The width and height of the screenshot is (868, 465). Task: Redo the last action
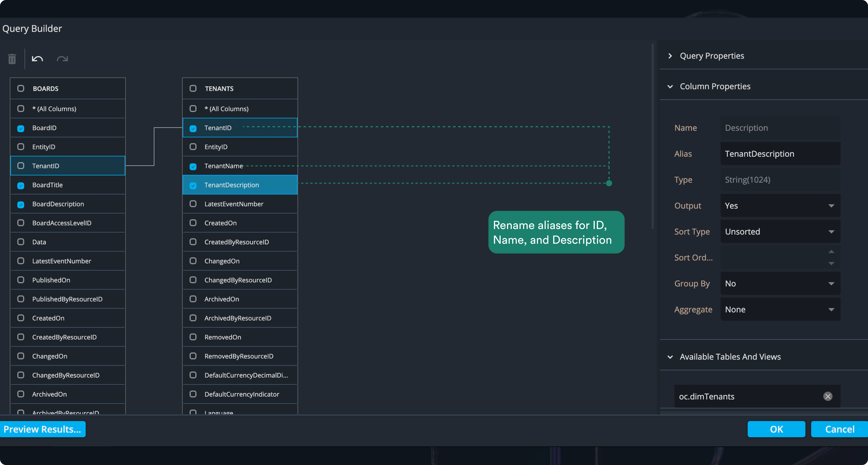coord(62,59)
